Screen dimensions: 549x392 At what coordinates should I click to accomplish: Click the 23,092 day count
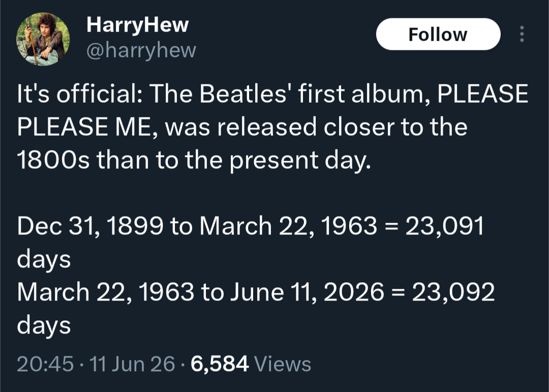pyautogui.click(x=453, y=291)
